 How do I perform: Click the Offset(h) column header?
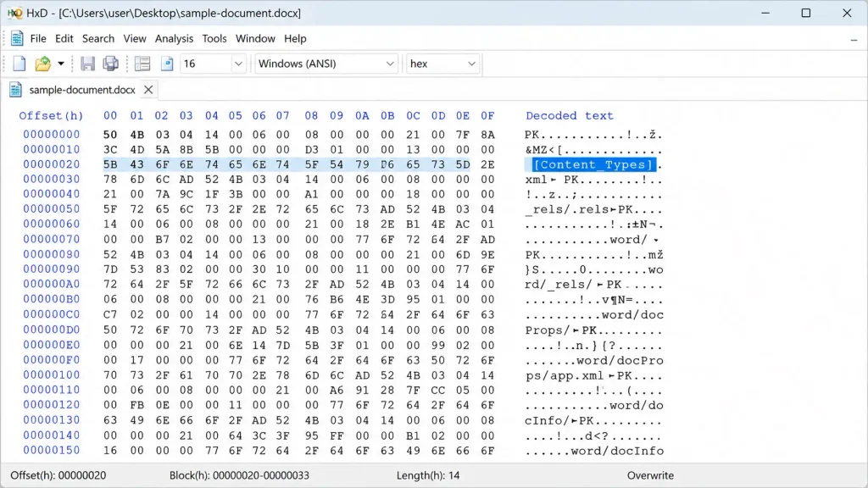coord(51,115)
